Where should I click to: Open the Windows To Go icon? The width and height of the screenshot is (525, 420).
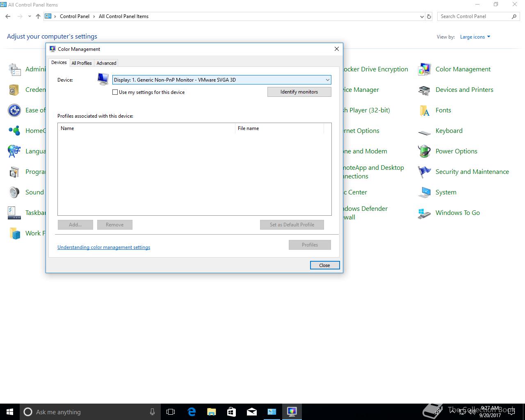(424, 213)
